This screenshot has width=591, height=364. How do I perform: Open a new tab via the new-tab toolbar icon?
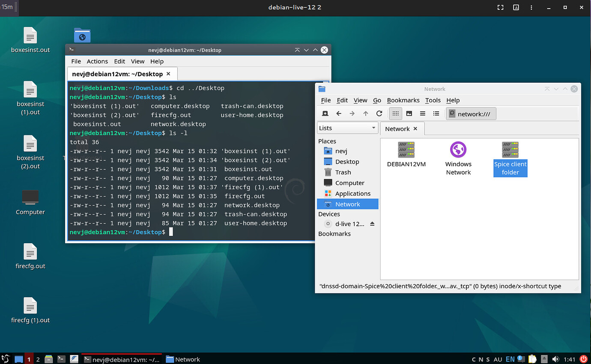point(325,113)
